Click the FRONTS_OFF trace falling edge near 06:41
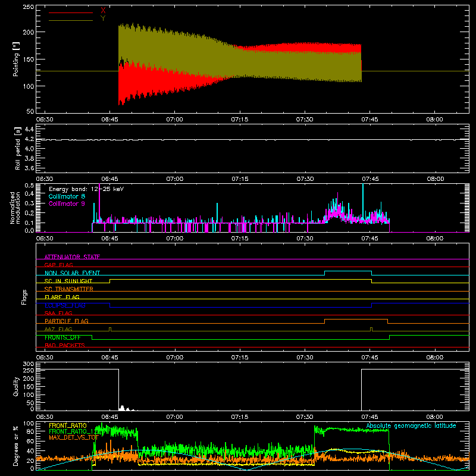The height and width of the screenshot is (476, 476). point(92,337)
